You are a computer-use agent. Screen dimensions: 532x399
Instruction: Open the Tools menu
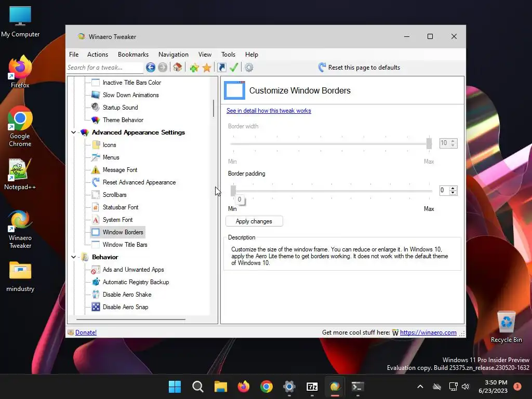coord(229,54)
